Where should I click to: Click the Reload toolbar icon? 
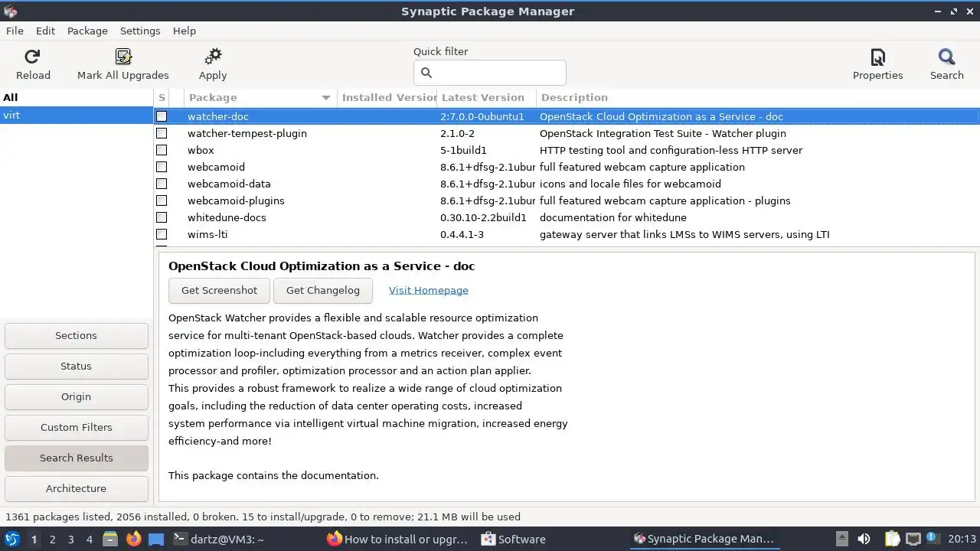point(32,57)
